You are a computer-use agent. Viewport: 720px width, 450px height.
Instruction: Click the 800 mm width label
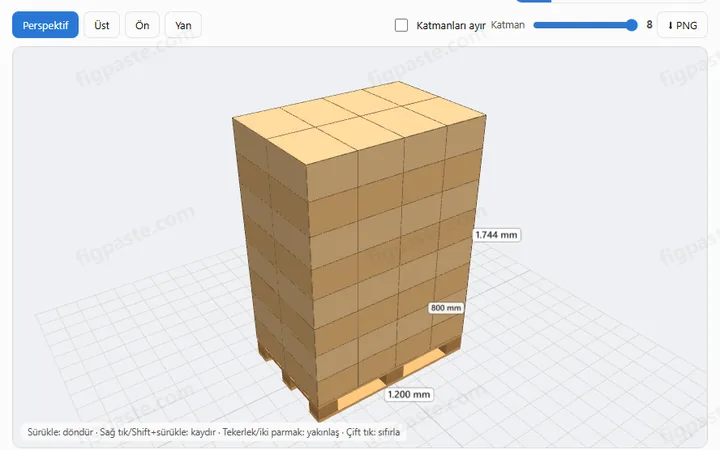point(445,308)
